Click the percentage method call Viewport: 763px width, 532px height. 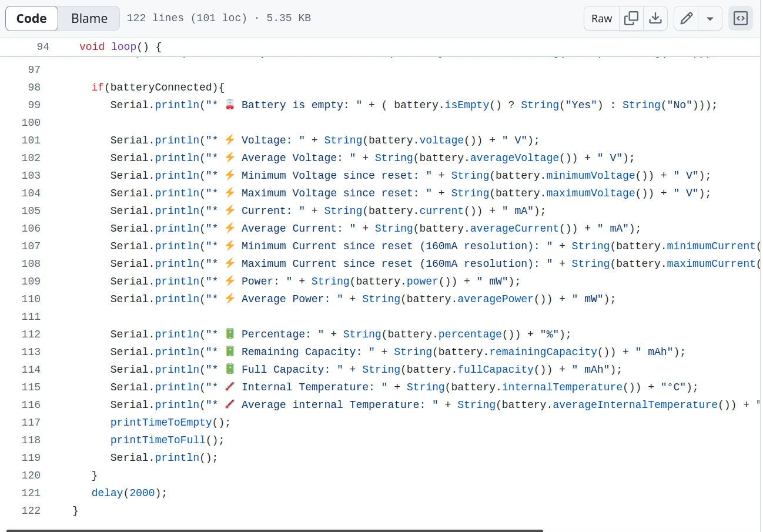pyautogui.click(x=470, y=334)
